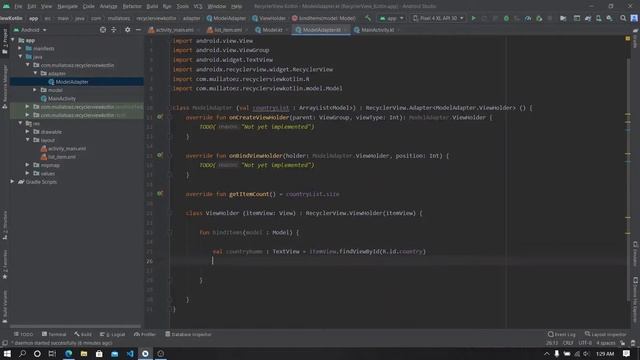This screenshot has height=360, width=640.
Task: Collapse the layout folder
Action: point(28,140)
